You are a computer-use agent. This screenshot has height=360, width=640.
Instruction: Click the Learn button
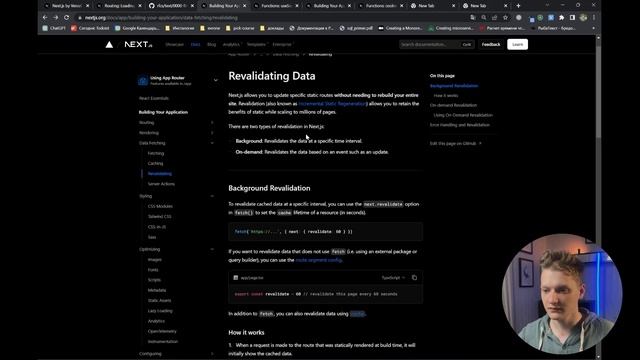pos(518,44)
